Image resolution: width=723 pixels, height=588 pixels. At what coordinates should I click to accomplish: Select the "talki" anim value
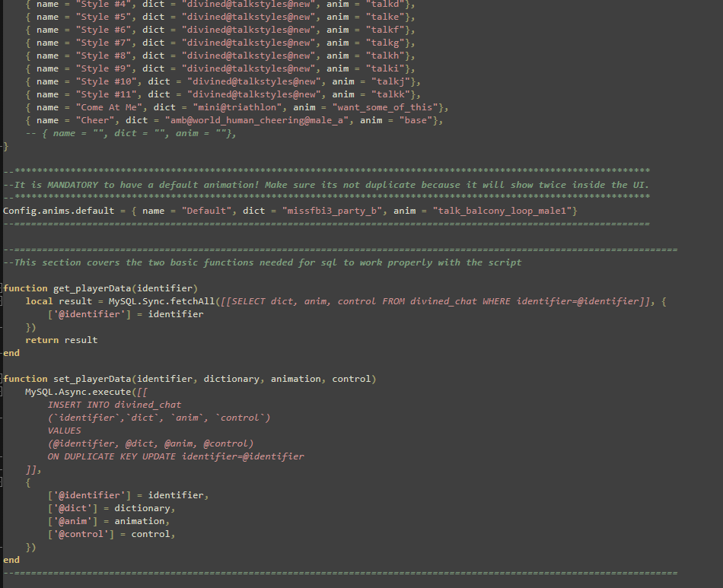[385, 68]
